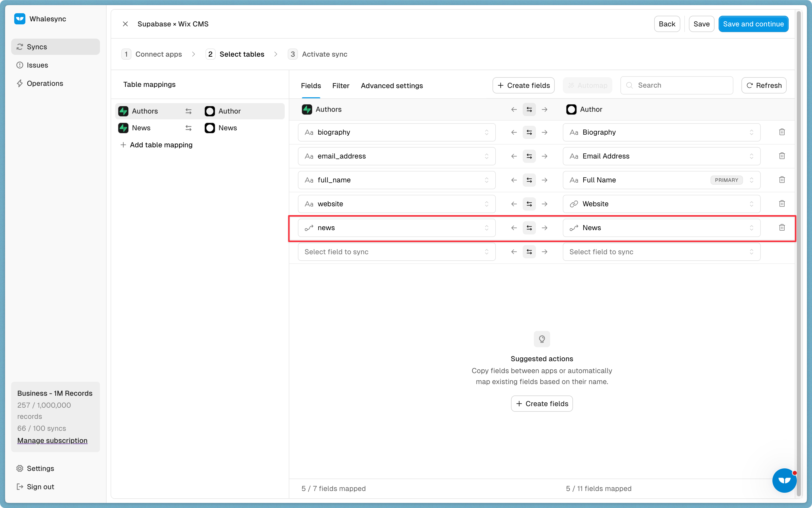Close the Supabase × Wix CMS sync editor
This screenshot has height=508, width=812.
tap(125, 24)
